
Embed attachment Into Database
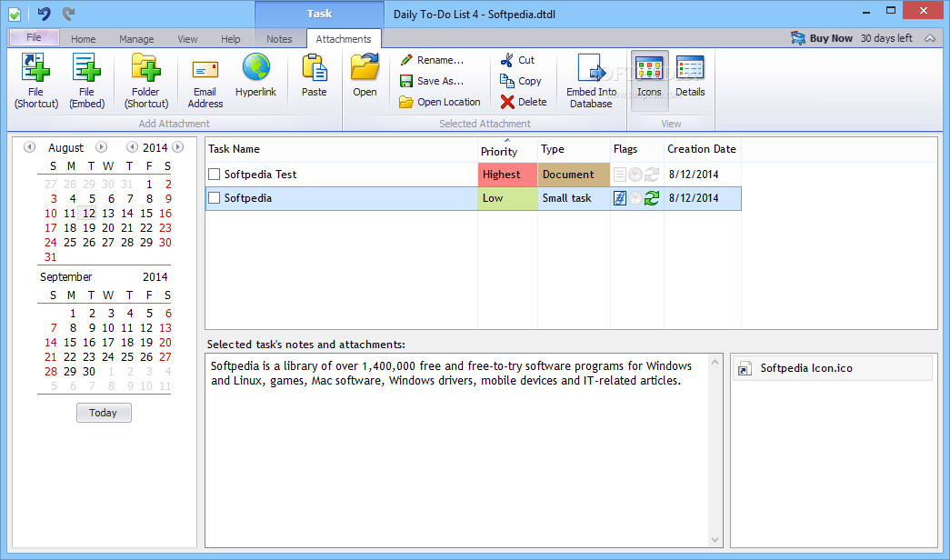(x=591, y=81)
